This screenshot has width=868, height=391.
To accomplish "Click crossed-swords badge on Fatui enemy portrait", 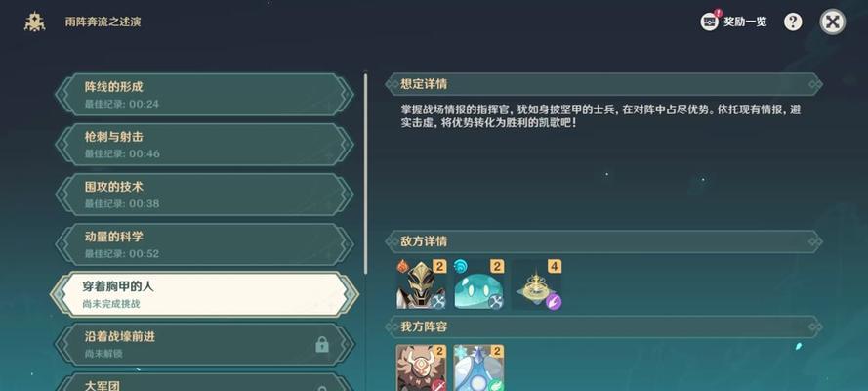I will pyautogui.click(x=438, y=302).
